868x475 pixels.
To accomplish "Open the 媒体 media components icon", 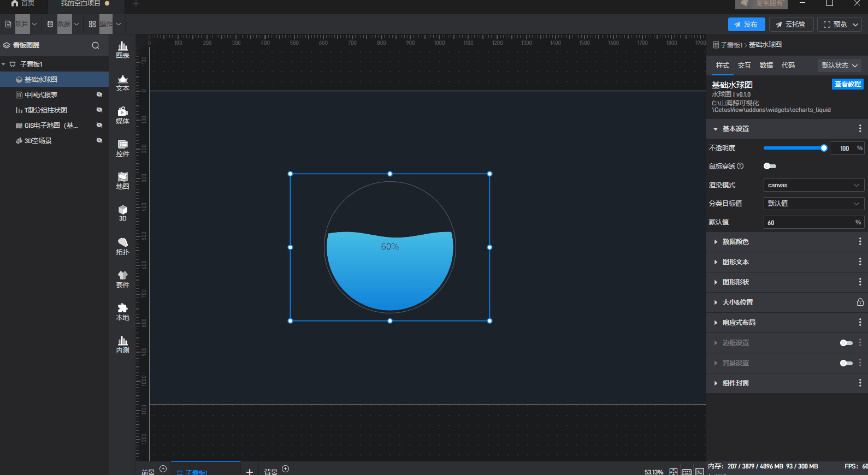I will point(123,115).
